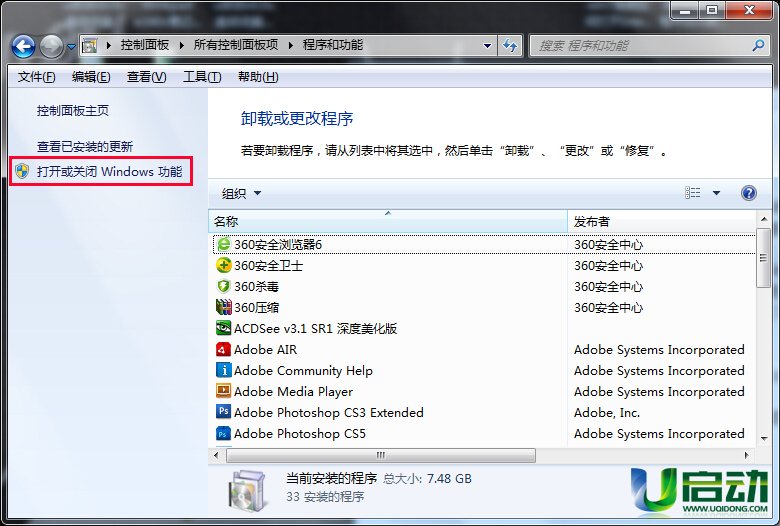780x526 pixels.
Task: Select Adobe Photoshop CS3 Extended icon
Action: pyautogui.click(x=224, y=412)
